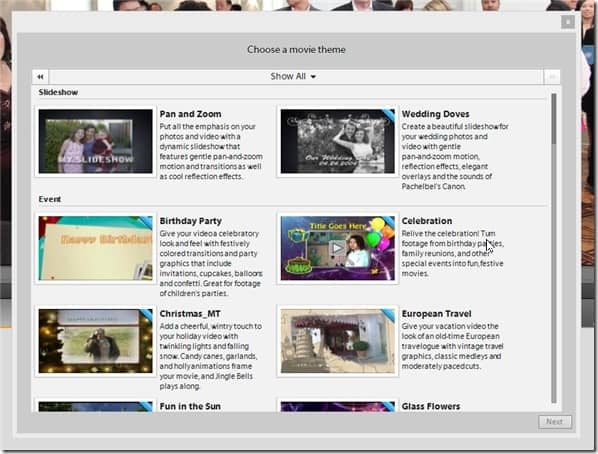Image resolution: width=598 pixels, height=454 pixels.
Task: Click the rewind double-arrow button in the theme bar
Action: pyautogui.click(x=40, y=77)
